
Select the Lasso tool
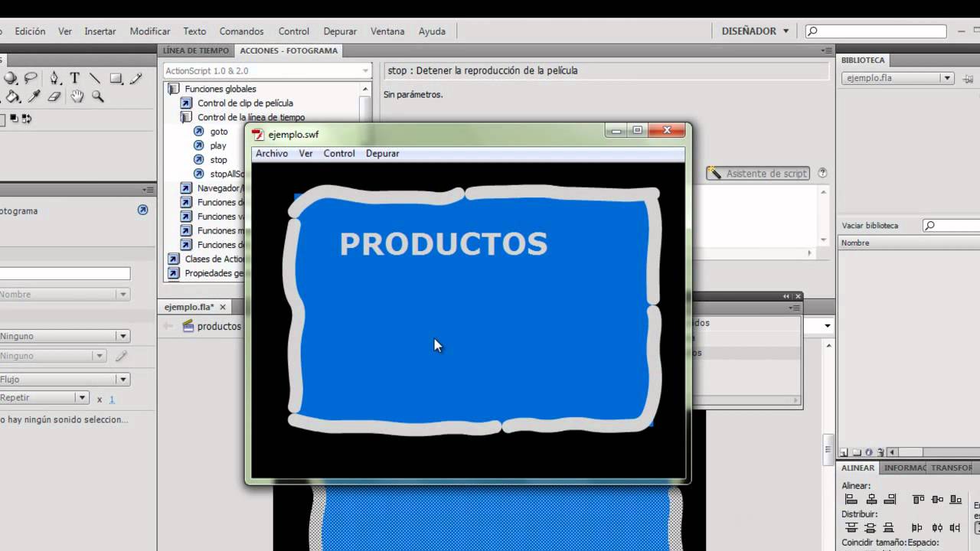(x=31, y=78)
